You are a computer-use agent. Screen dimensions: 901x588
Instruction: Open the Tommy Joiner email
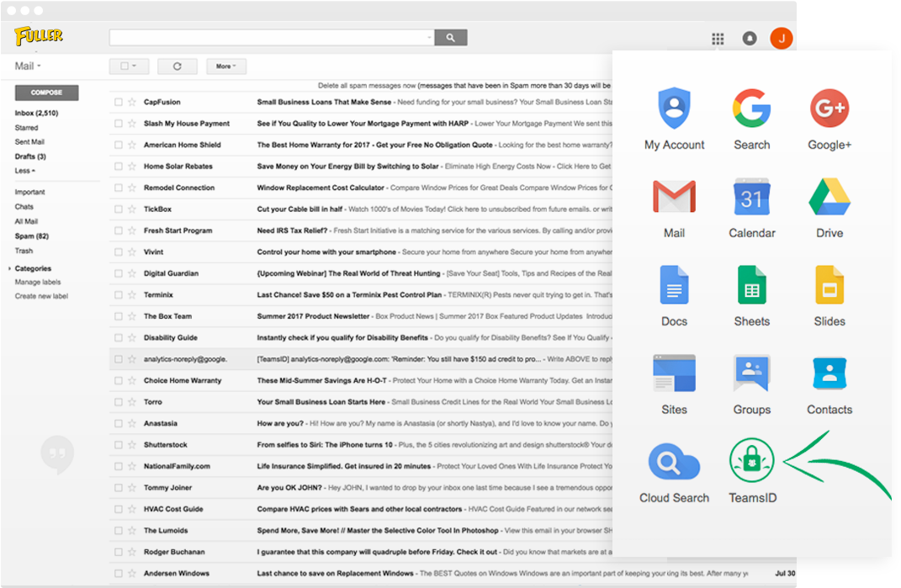pyautogui.click(x=361, y=488)
